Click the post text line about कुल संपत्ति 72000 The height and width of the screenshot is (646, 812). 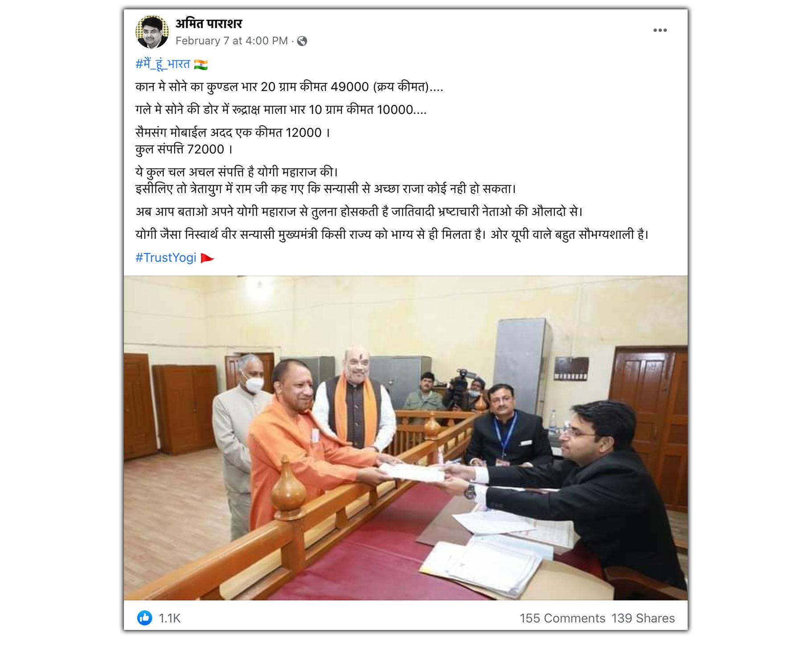[184, 149]
